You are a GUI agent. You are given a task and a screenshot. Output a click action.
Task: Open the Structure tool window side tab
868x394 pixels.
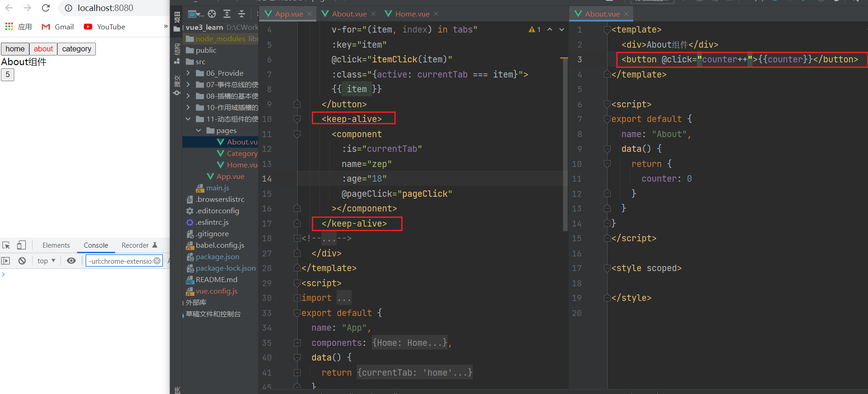pos(177,53)
